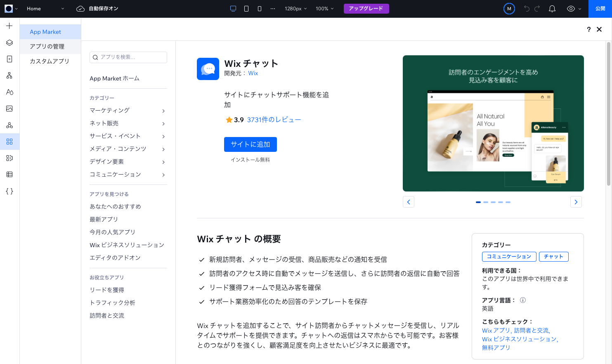612x364 pixels.
Task: Click the アプリ言語 info icon
Action: coord(523,300)
